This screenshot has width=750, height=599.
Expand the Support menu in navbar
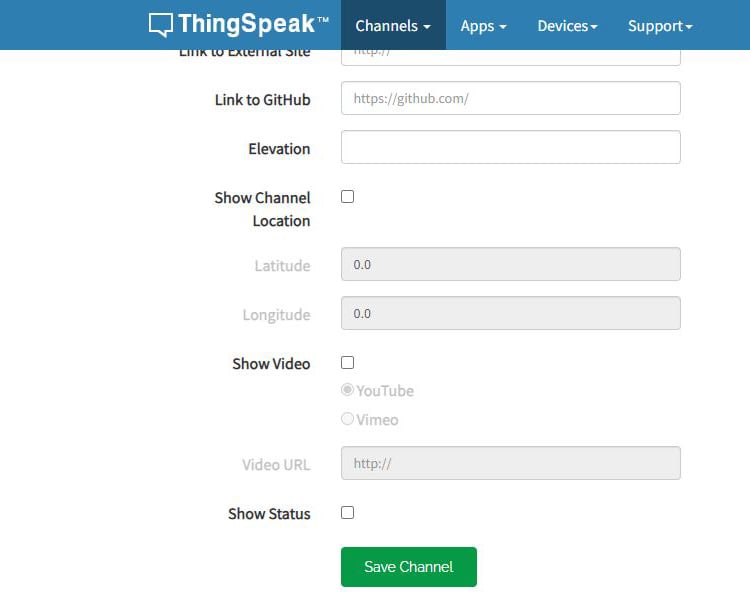pyautogui.click(x=660, y=26)
